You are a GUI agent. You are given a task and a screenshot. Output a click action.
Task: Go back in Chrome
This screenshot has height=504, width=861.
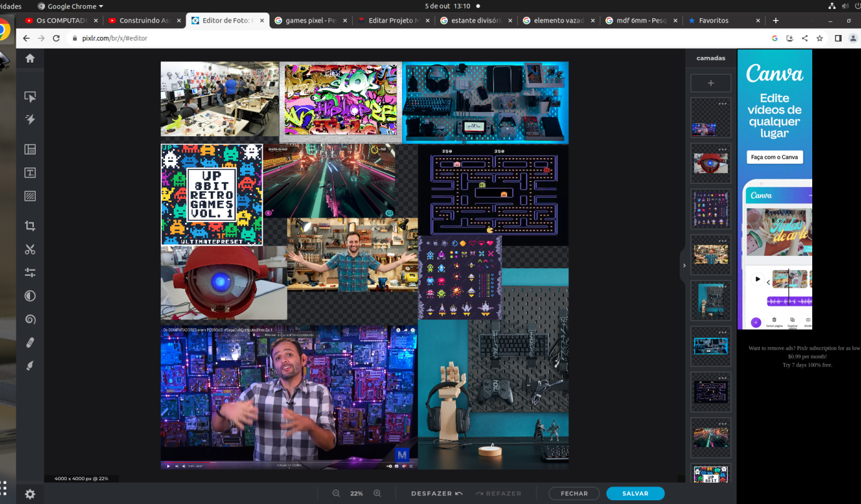click(26, 38)
